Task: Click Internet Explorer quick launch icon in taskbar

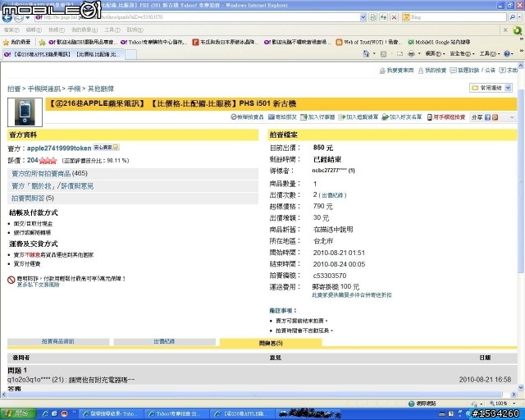Action: [x=46, y=413]
